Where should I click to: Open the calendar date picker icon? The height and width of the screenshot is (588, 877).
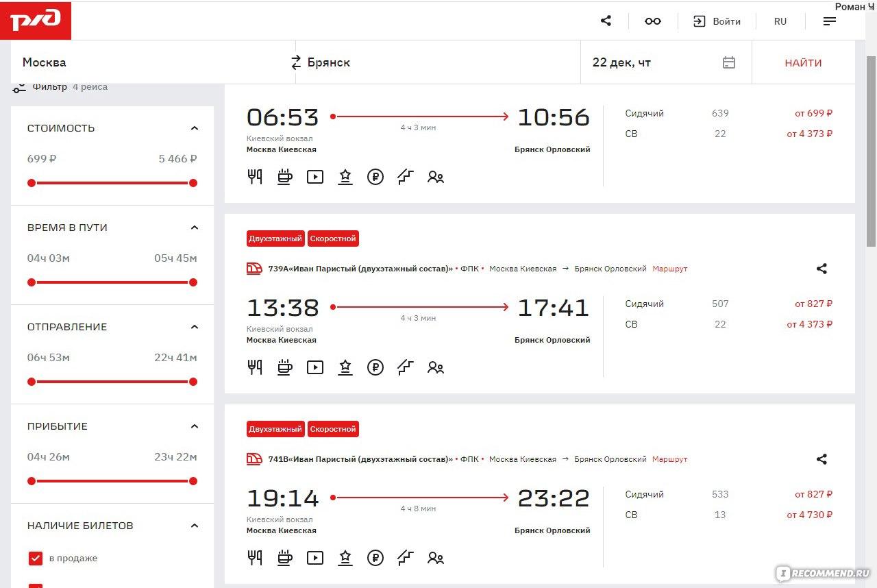(729, 62)
